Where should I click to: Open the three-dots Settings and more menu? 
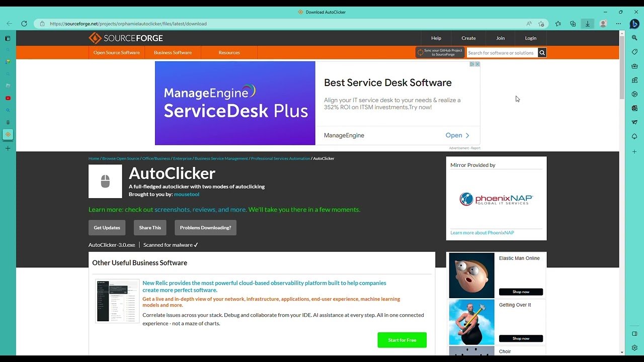pos(618,24)
